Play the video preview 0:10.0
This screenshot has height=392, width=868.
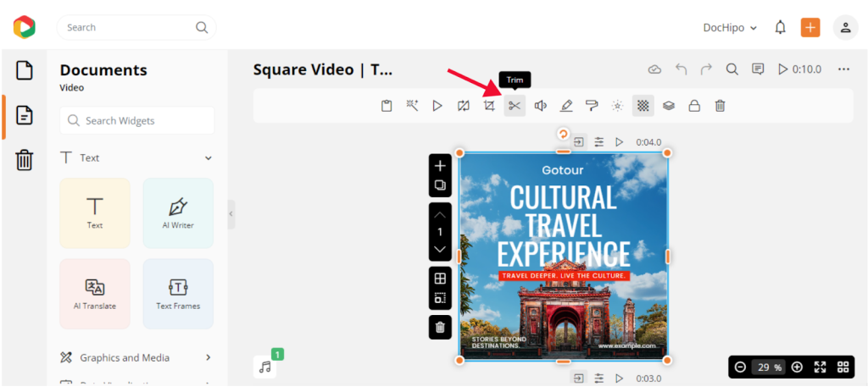coord(799,69)
